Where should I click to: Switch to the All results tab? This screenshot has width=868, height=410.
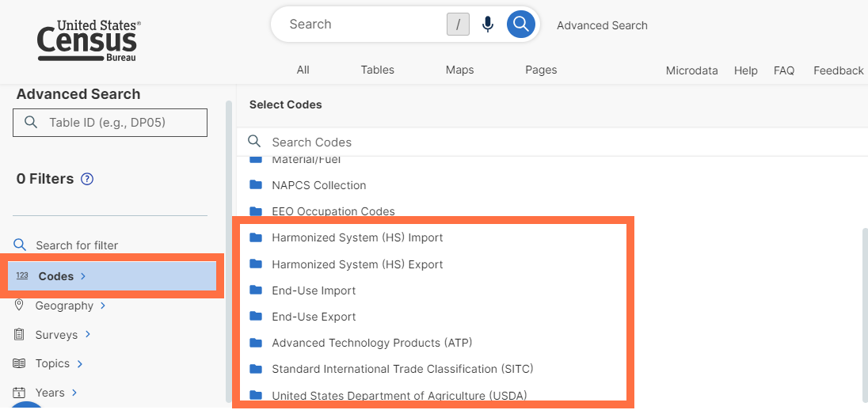click(x=303, y=70)
